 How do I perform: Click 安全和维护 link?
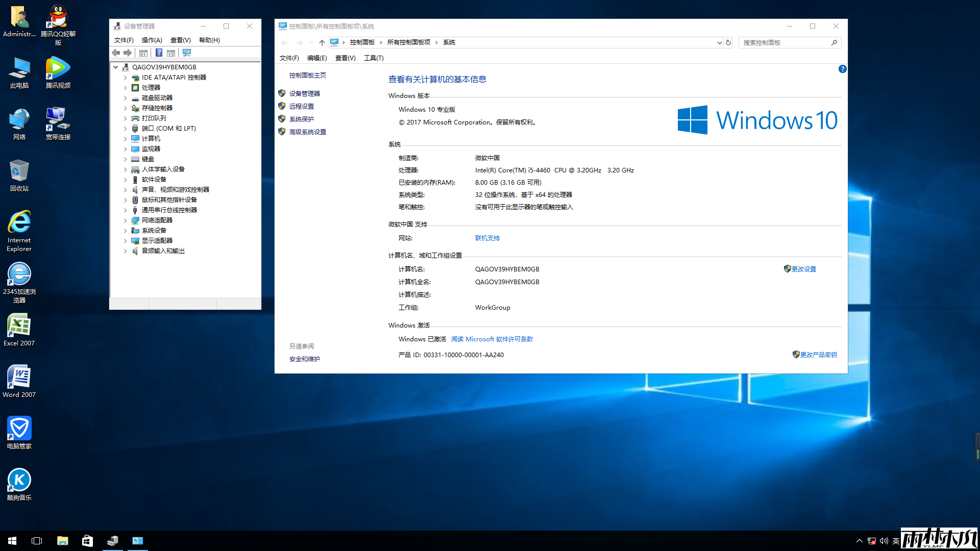(x=305, y=359)
